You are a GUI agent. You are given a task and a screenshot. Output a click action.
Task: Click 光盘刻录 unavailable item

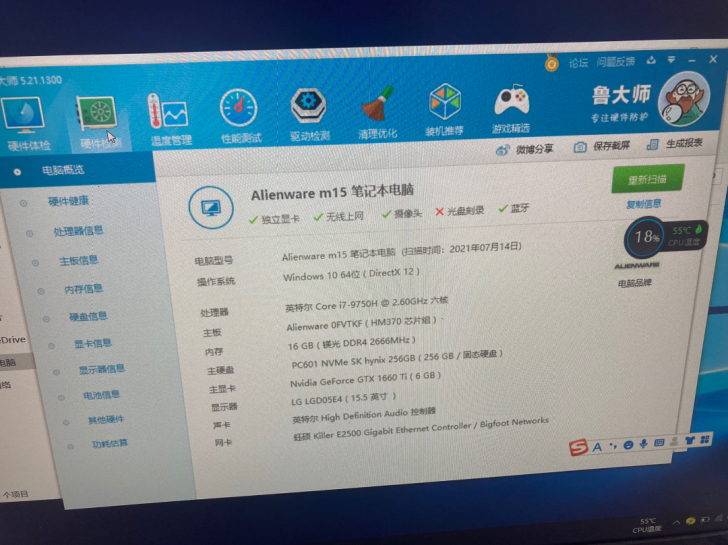point(460,211)
